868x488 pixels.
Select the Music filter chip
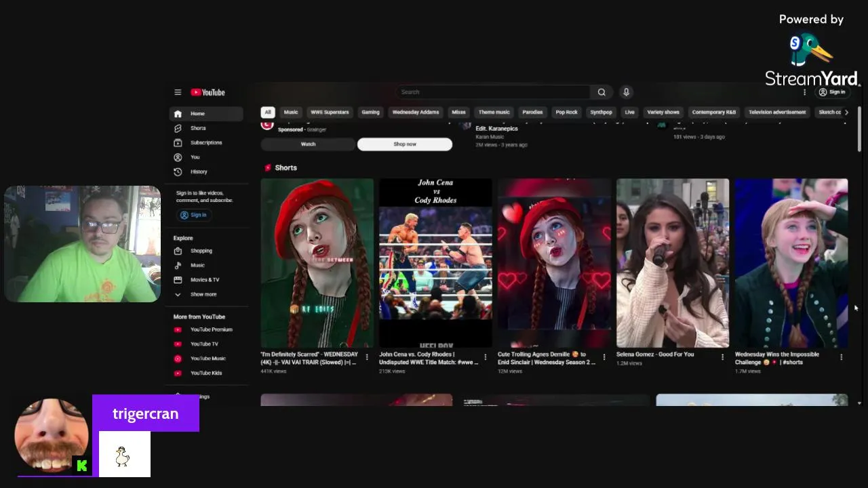291,113
